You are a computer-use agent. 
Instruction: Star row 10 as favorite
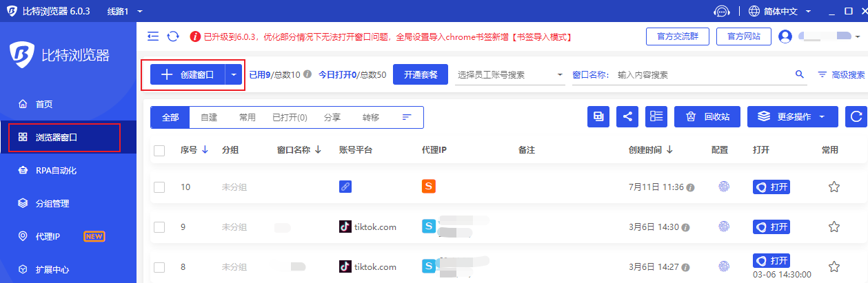[x=834, y=187]
